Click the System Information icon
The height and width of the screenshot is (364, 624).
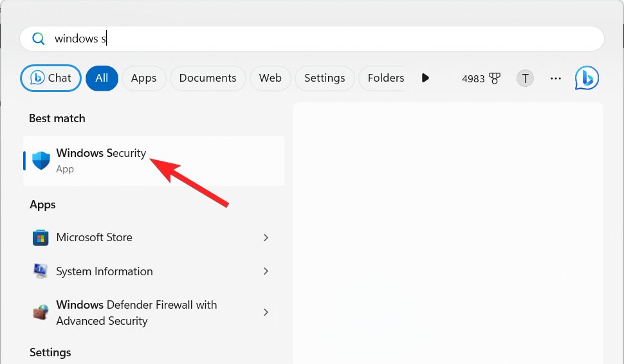pyautogui.click(x=40, y=271)
